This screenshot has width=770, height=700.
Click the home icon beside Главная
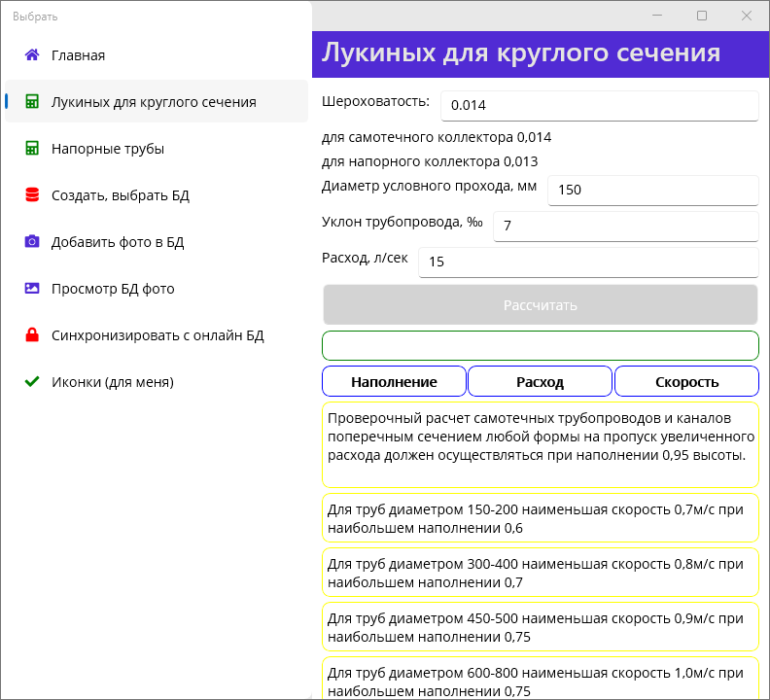[x=32, y=55]
